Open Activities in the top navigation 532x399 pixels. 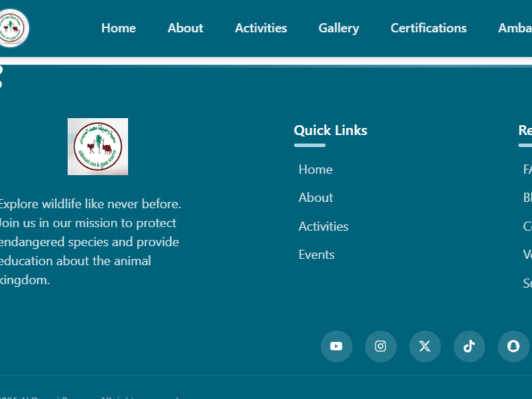click(x=261, y=28)
